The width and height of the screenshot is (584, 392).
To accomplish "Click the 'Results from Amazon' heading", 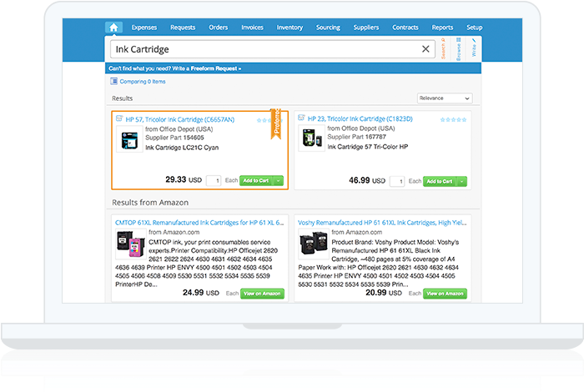I will [150, 203].
